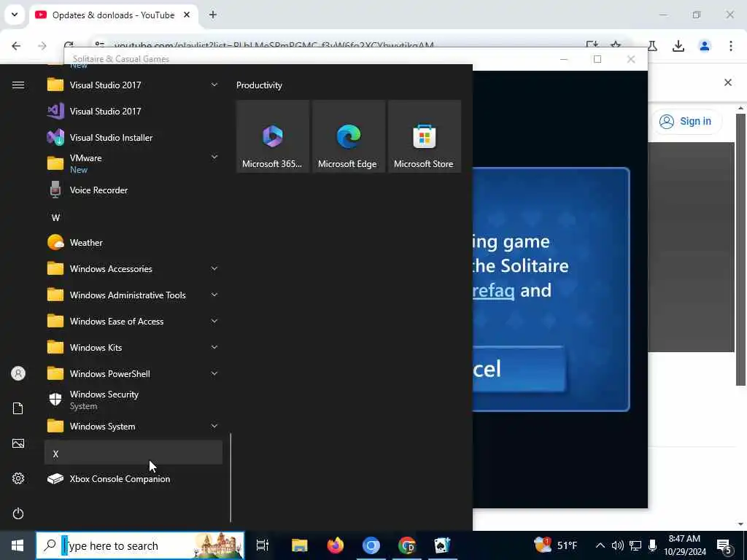Click the letter X section header

point(133,452)
